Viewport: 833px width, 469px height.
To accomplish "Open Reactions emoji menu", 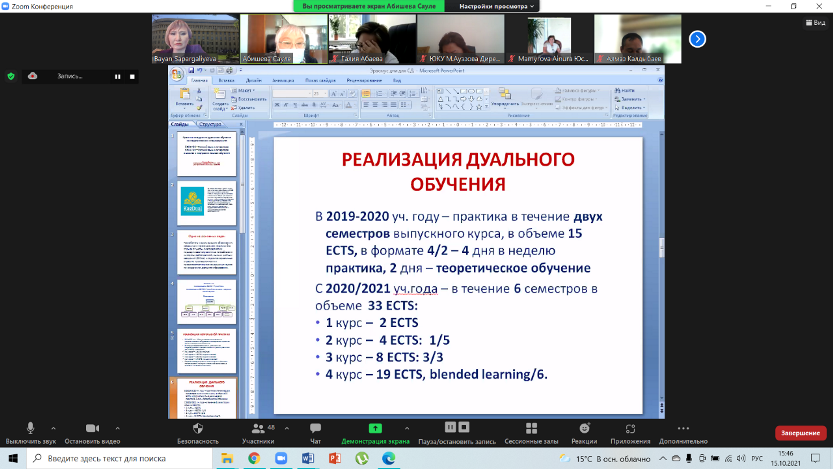I will 584,427.
